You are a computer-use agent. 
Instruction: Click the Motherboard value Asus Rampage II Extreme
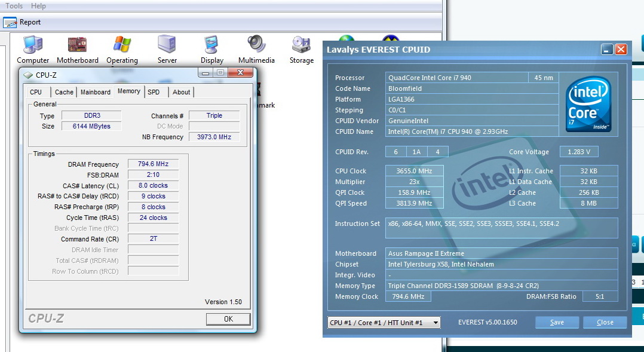click(501, 253)
